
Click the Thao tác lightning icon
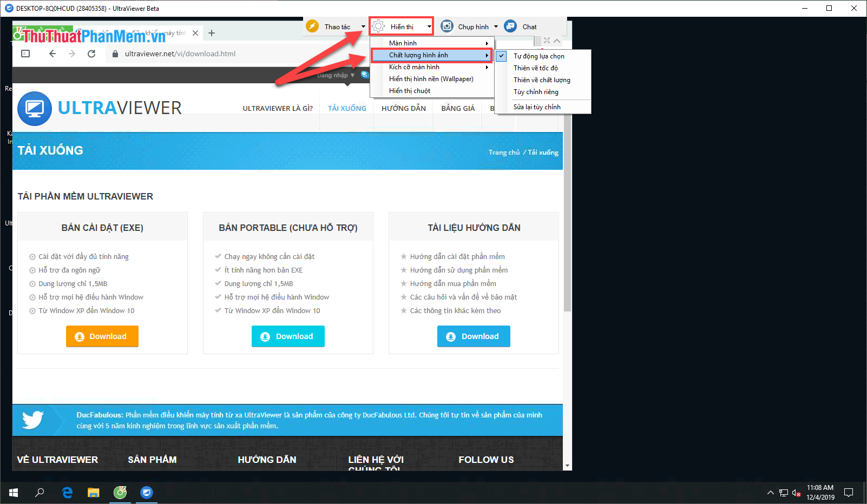[x=312, y=26]
